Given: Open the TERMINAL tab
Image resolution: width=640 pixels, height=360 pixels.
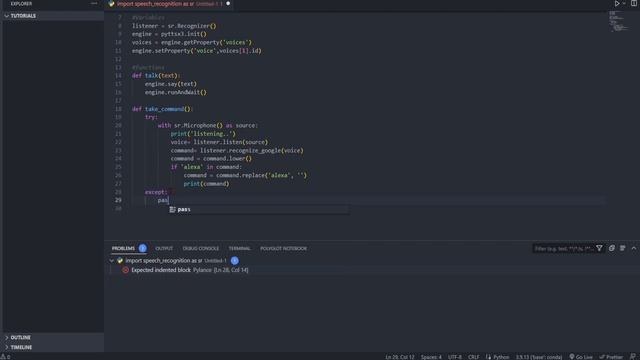Looking at the screenshot, I should point(239,248).
